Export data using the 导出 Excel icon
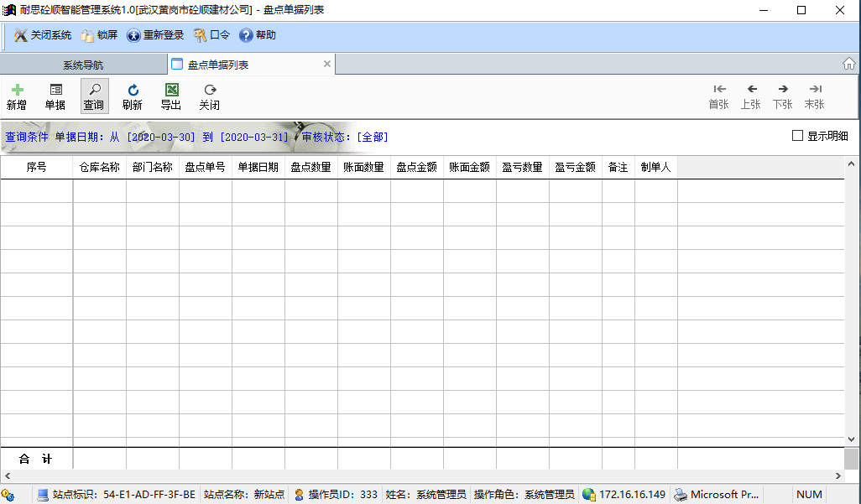 pos(171,91)
